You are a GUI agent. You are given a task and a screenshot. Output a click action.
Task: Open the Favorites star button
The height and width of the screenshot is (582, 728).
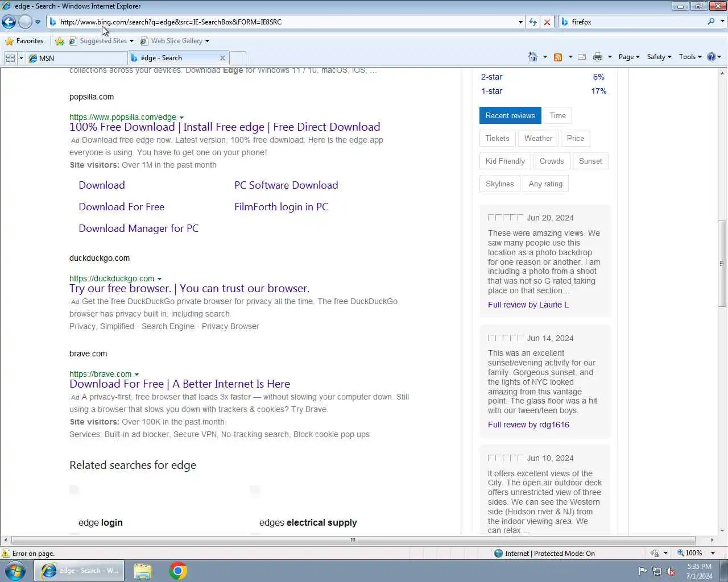pos(24,41)
